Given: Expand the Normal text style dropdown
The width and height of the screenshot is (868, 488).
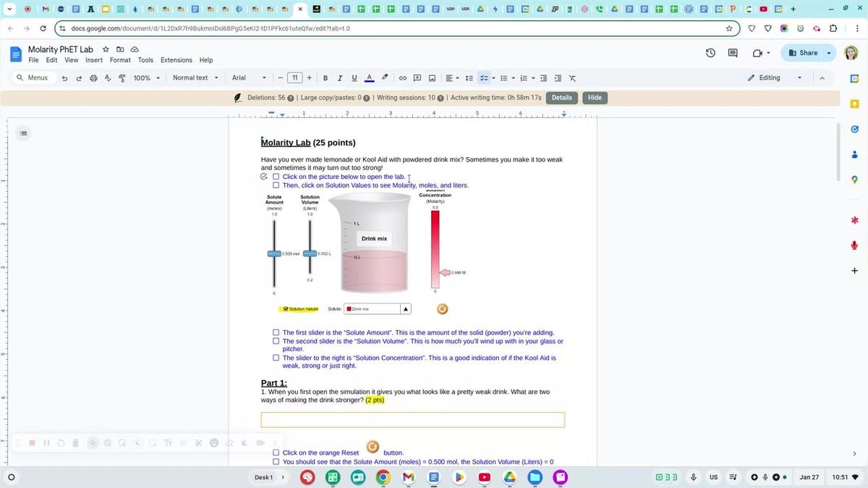Looking at the screenshot, I should click(195, 78).
